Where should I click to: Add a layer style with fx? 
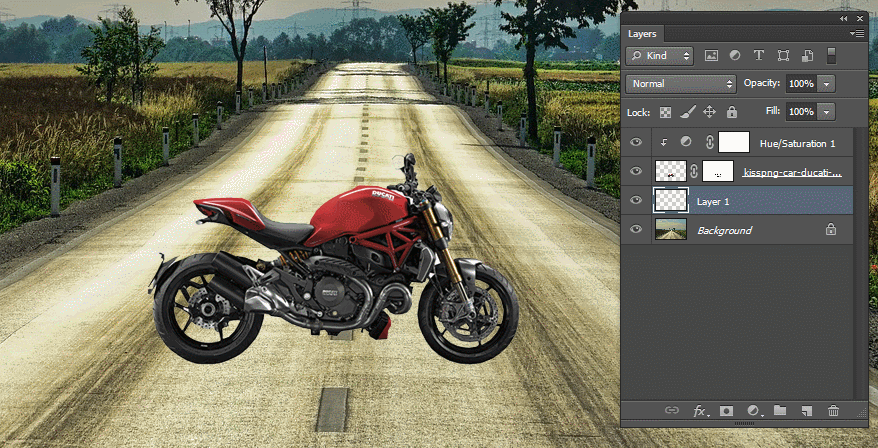point(700,411)
